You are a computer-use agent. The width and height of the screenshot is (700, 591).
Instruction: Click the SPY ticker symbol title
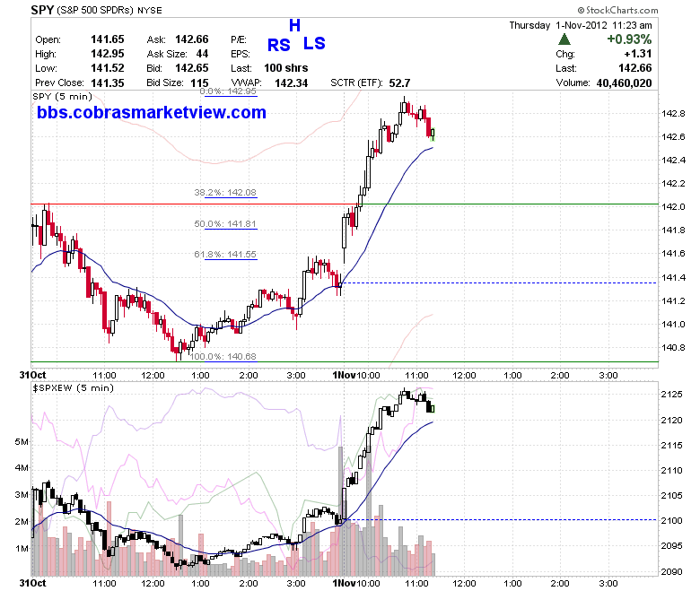(42, 10)
